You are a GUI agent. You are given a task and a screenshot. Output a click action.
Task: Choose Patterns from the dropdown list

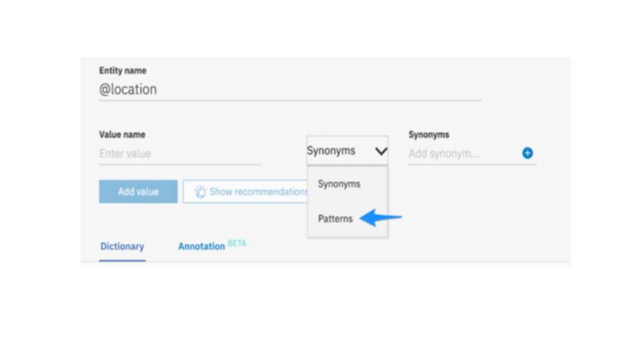tap(335, 219)
